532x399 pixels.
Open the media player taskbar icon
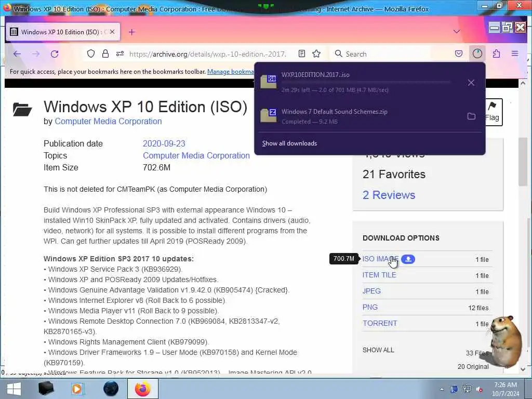tap(77, 389)
